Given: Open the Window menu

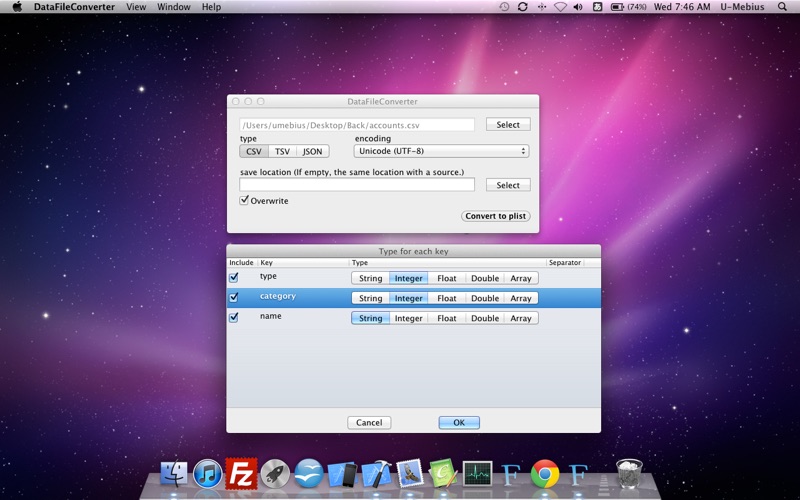Looking at the screenshot, I should [173, 7].
